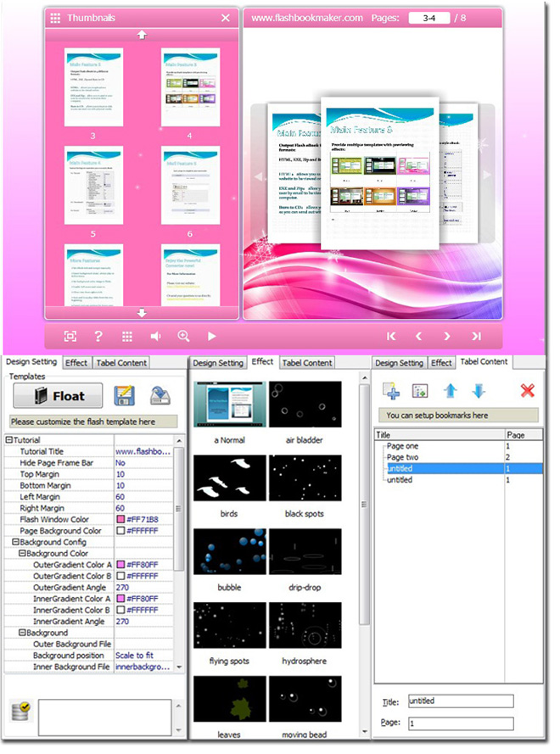Screen dimensions: 560x754
Task: Flip book left with side arrow
Action: click(x=258, y=176)
